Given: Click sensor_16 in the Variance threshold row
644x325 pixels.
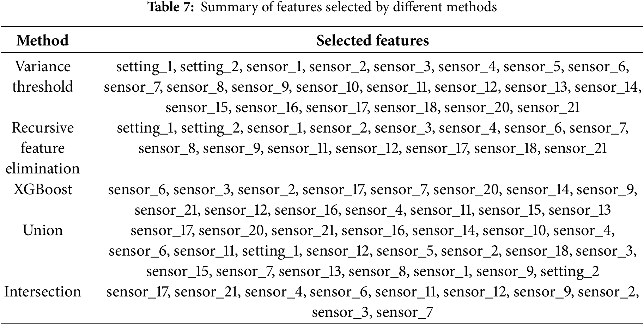Looking at the screenshot, I should [267, 108].
